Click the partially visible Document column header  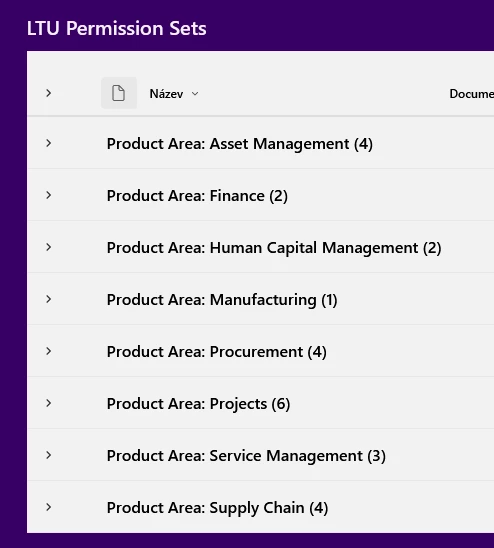pos(472,94)
